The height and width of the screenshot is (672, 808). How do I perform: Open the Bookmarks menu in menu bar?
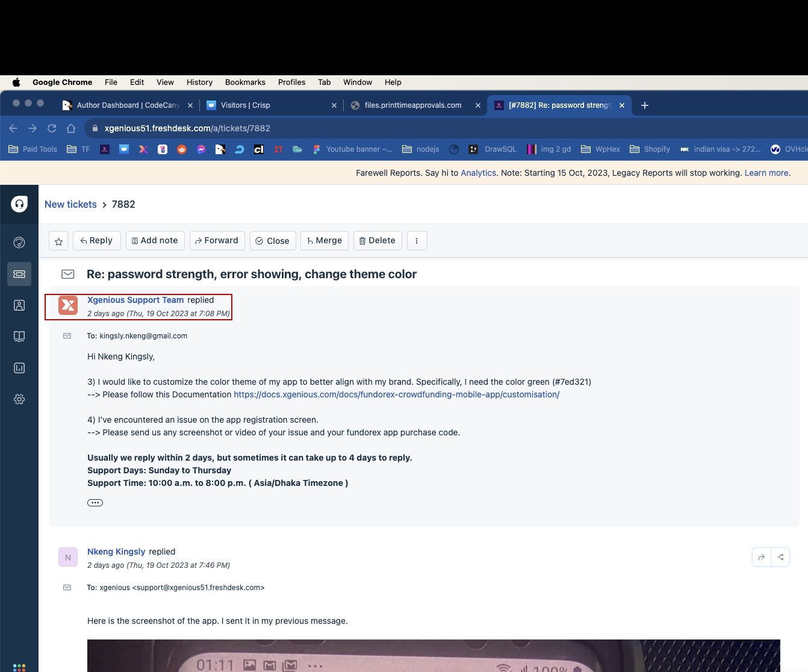tap(245, 82)
